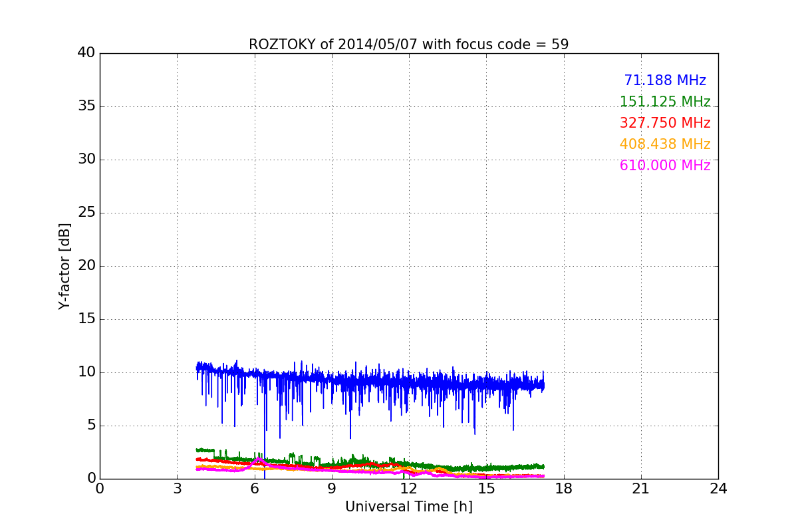This screenshot has height=532, width=798.
Task: Click the Y-factor [dB] axis label
Action: pyautogui.click(x=65, y=266)
